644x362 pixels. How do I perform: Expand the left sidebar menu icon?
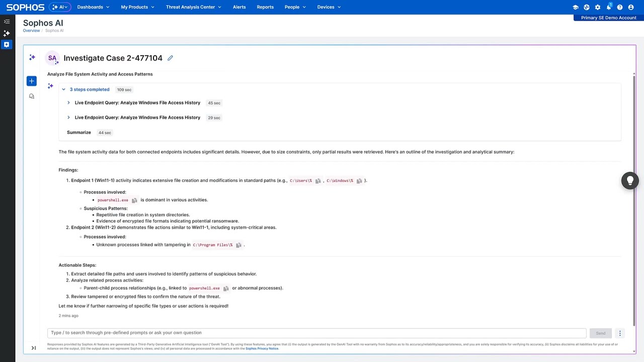7,22
